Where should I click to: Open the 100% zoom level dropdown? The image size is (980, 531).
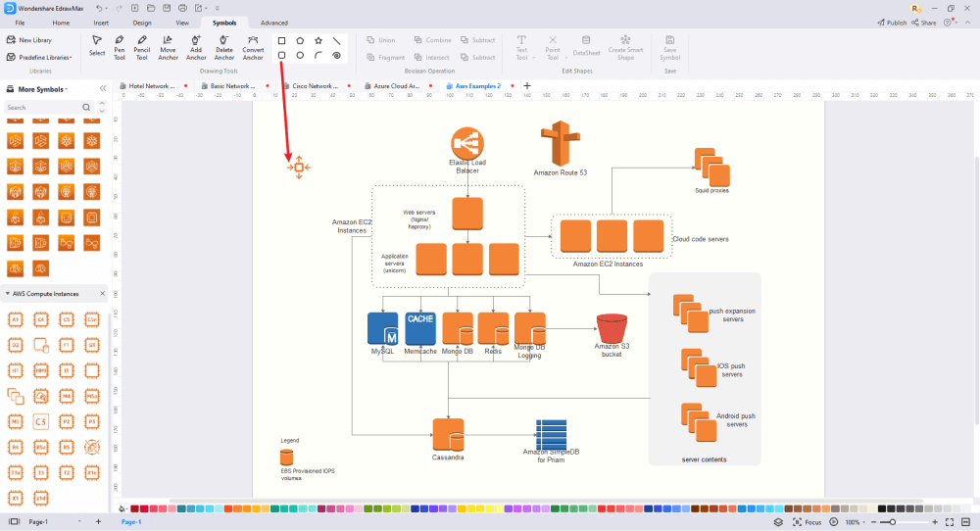click(855, 522)
